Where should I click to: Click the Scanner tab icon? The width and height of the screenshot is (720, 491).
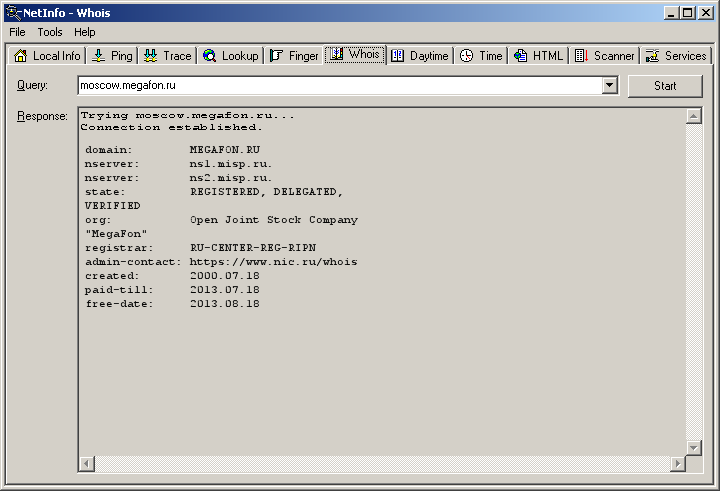581,56
